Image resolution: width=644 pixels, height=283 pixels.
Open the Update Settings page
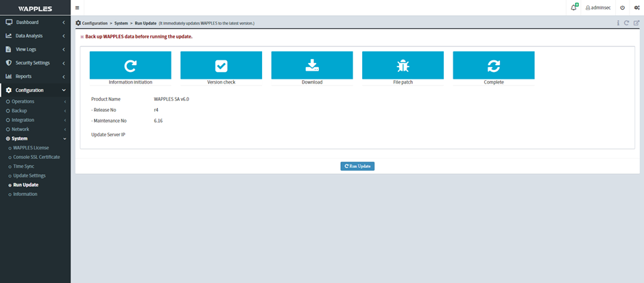31,175
